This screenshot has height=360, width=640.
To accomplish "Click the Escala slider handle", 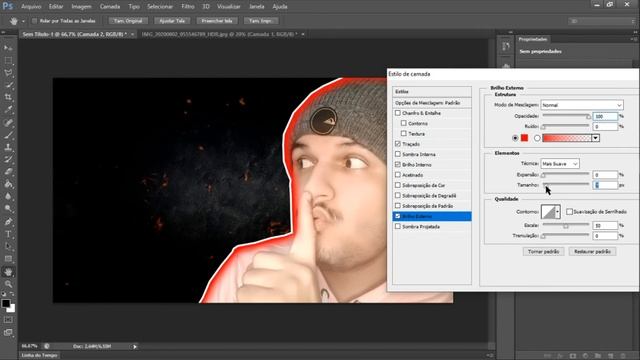I will 566,226.
